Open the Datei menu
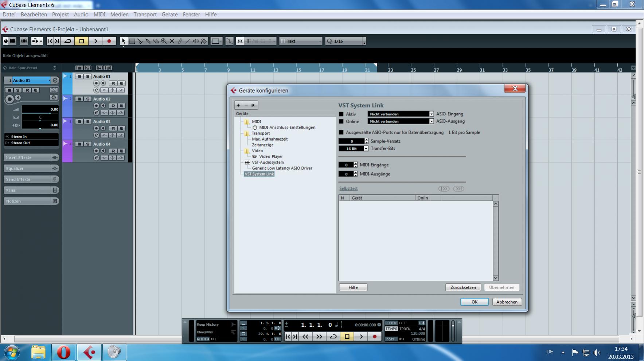 click(9, 15)
